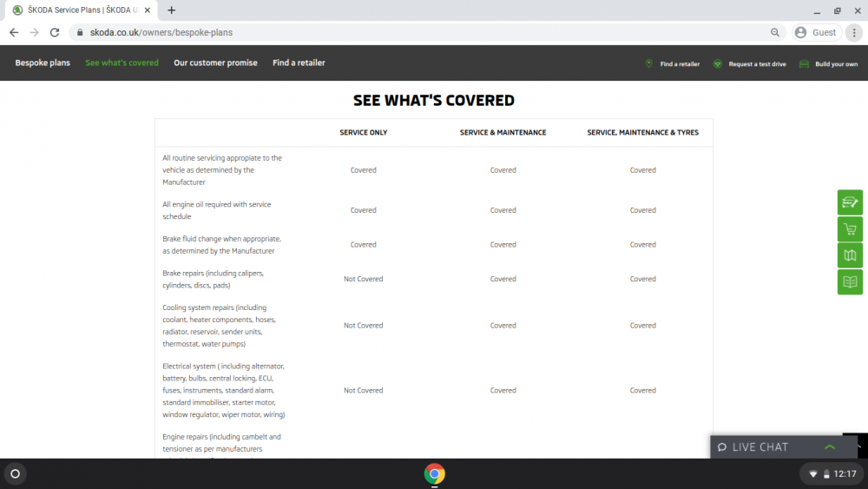Image resolution: width=868 pixels, height=489 pixels.
Task: Click the Brake repairs row description
Action: [214, 279]
